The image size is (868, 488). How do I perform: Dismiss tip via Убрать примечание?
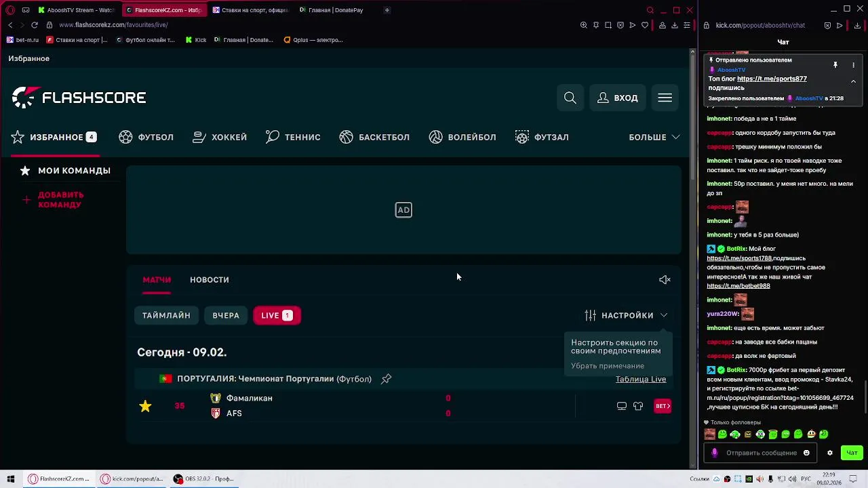[x=608, y=366]
